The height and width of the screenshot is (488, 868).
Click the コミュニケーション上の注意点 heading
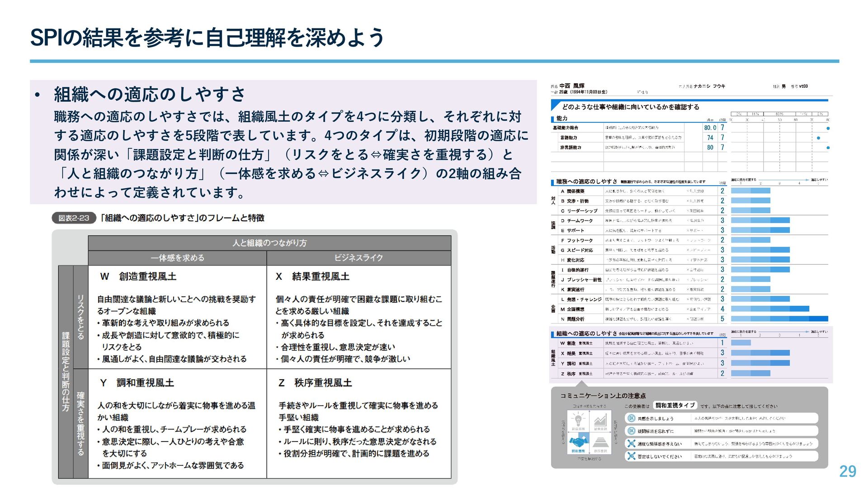(603, 396)
